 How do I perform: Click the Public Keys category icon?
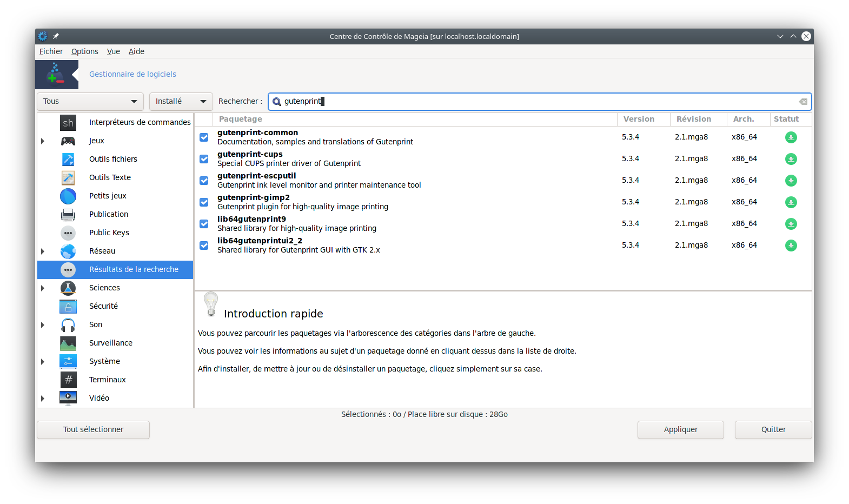[x=68, y=233]
